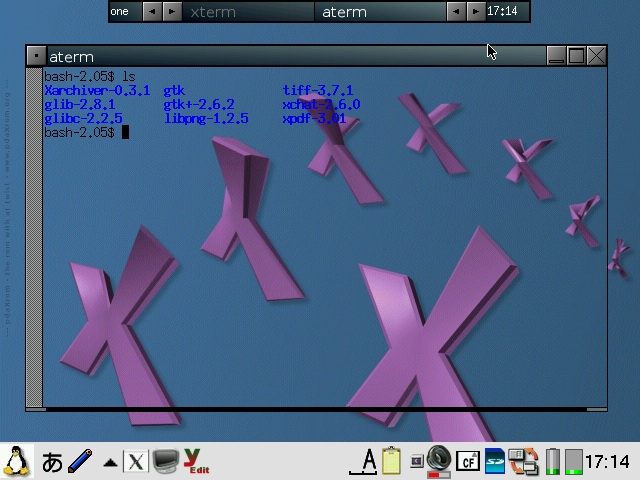Screen dimensions: 640x480
Task: Click the SD card tray icon
Action: 495,461
